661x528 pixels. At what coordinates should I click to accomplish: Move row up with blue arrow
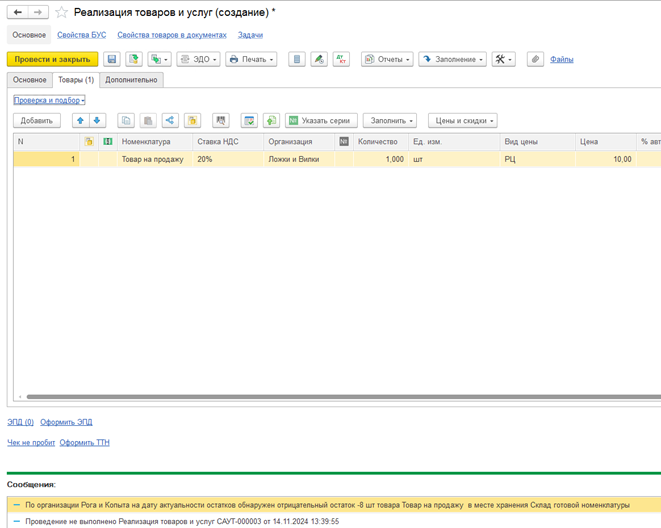[x=81, y=121]
